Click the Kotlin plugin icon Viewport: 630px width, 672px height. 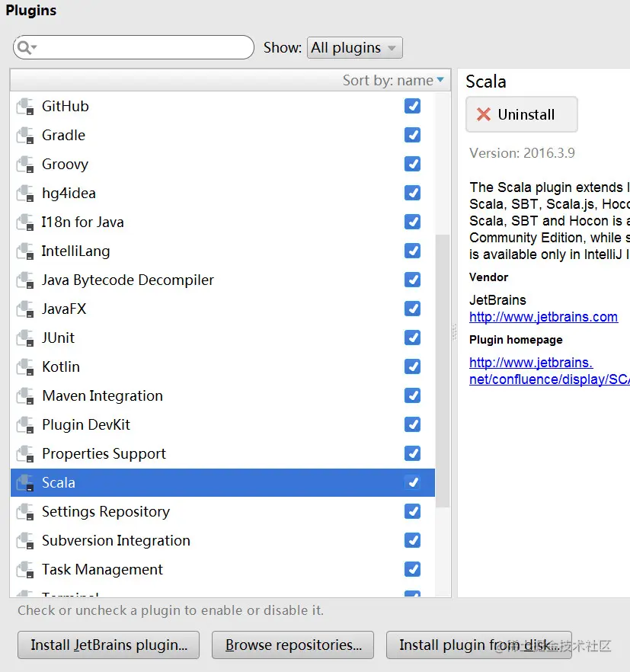(x=25, y=367)
